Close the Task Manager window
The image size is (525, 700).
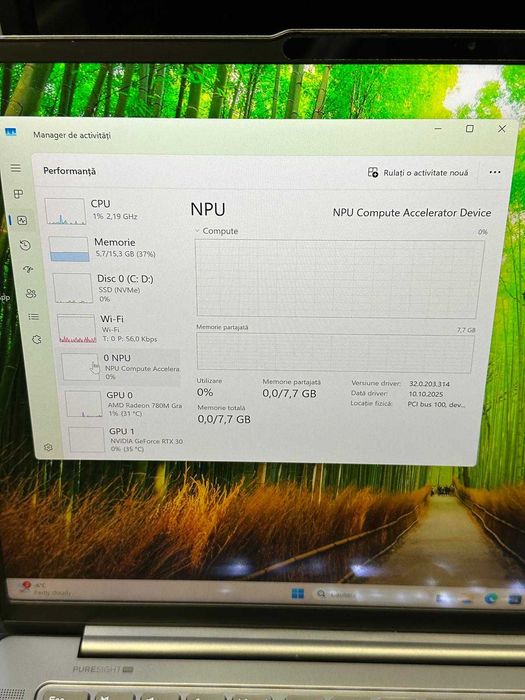tap(502, 129)
